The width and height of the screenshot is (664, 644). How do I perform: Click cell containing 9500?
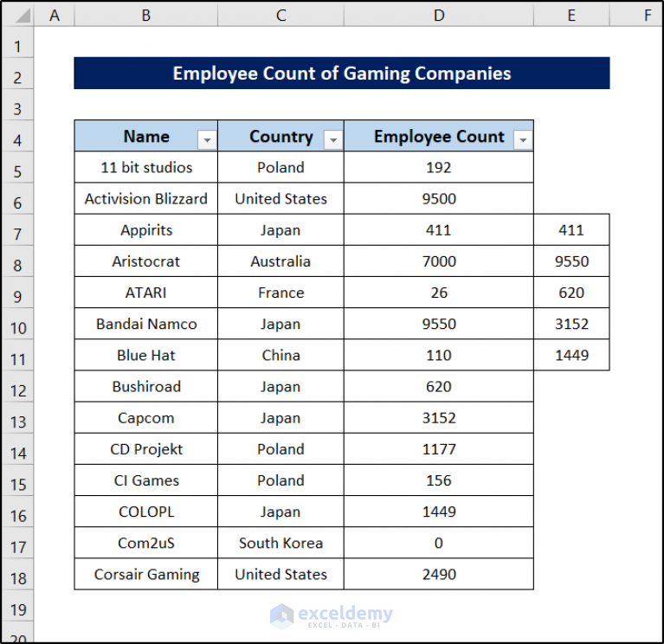pos(439,198)
